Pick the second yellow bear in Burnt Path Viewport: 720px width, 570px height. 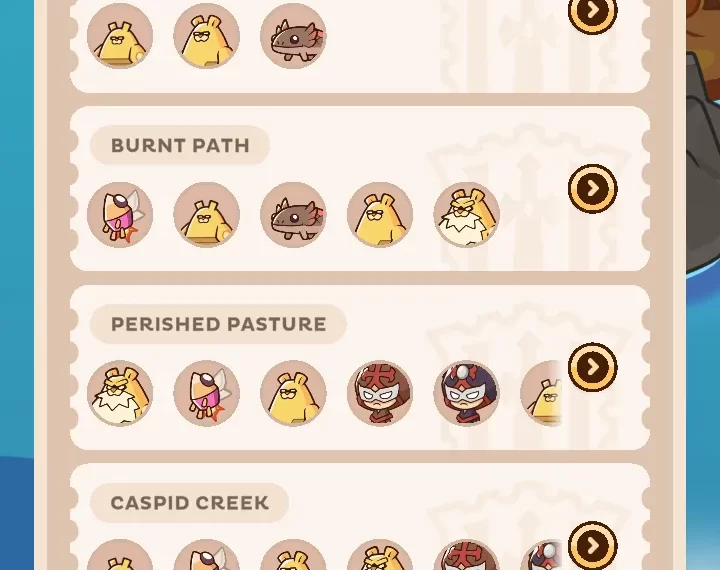pyautogui.click(x=380, y=214)
